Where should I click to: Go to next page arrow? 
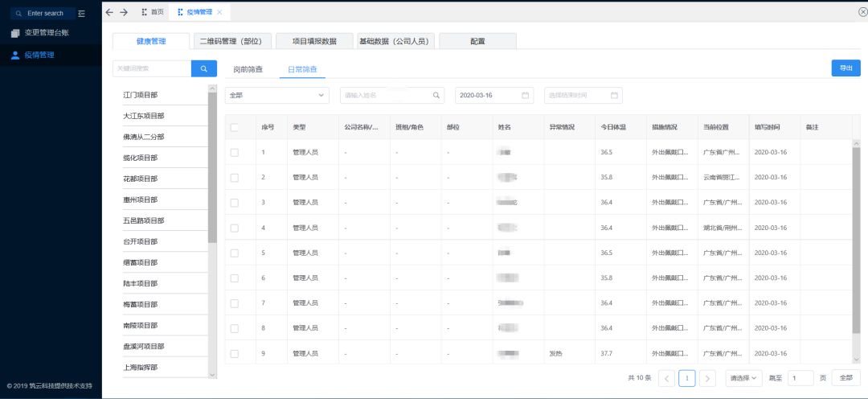coord(707,378)
